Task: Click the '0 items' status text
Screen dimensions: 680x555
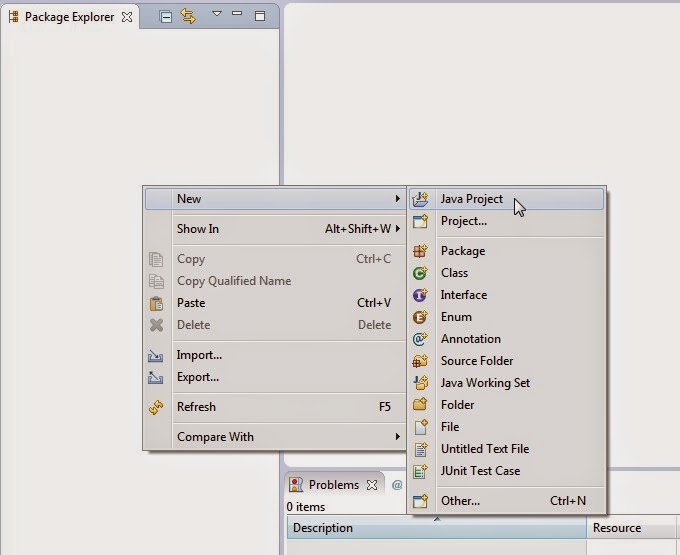Action: tap(306, 507)
